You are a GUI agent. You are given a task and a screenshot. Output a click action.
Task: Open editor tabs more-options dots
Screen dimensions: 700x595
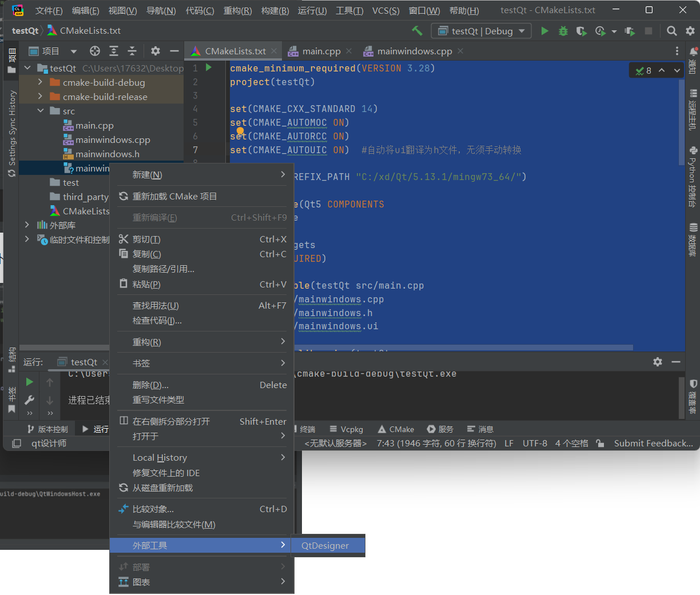point(677,51)
